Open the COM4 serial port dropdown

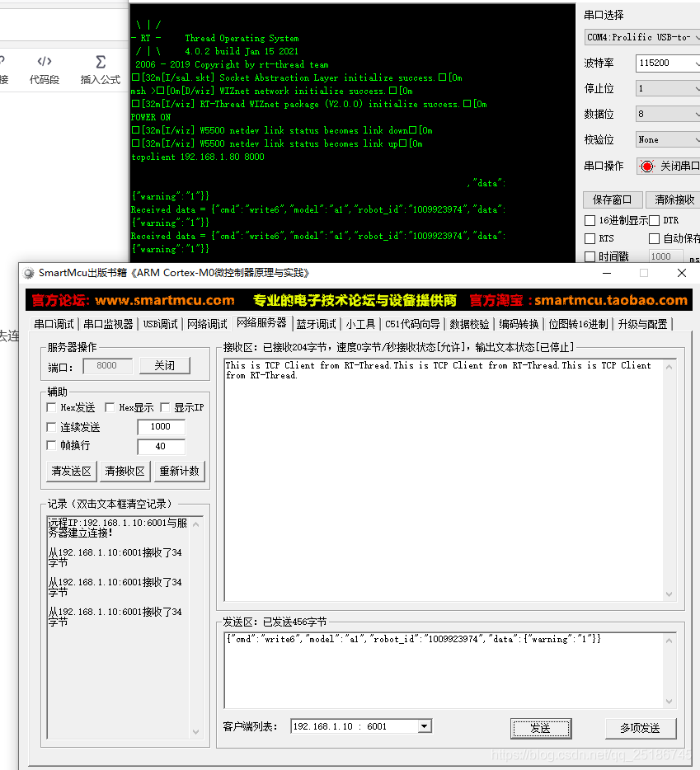tap(642, 37)
